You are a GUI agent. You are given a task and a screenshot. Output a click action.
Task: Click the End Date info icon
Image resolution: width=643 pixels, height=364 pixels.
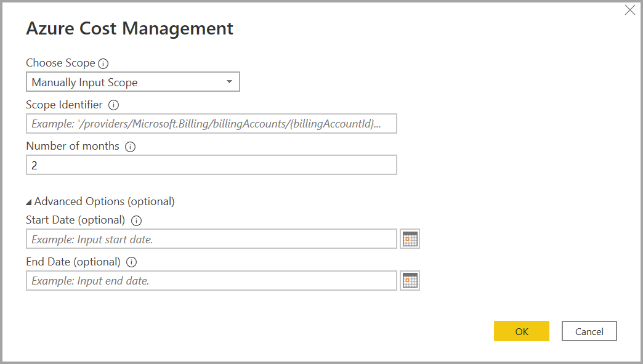131,262
